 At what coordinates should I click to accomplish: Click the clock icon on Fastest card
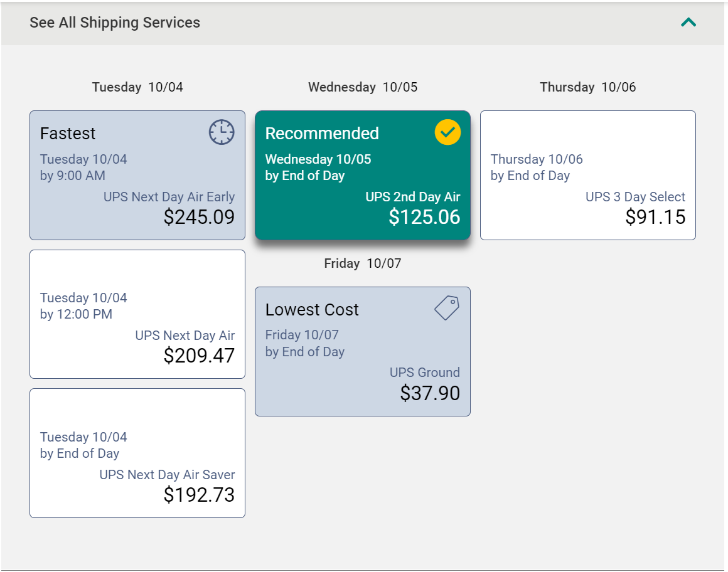coord(222,132)
